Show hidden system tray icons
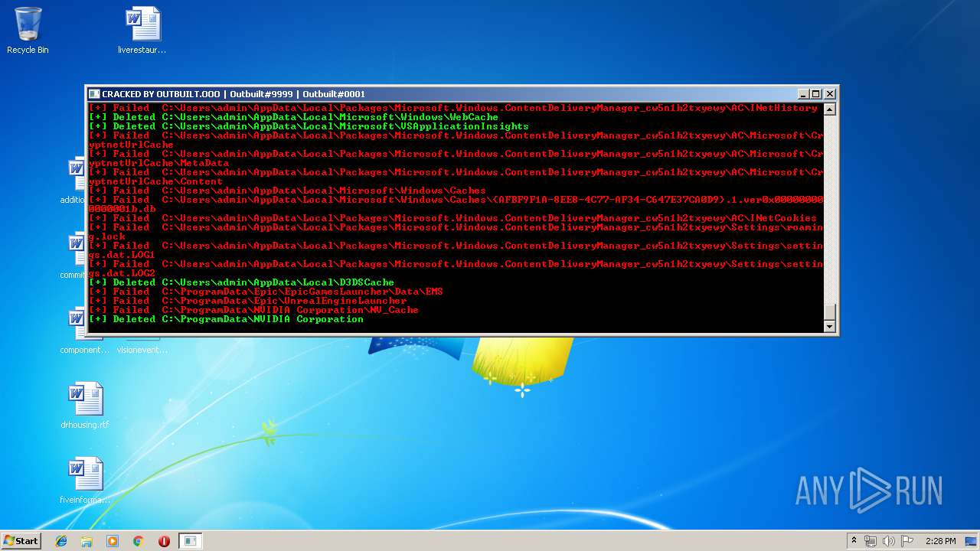 pos(854,541)
